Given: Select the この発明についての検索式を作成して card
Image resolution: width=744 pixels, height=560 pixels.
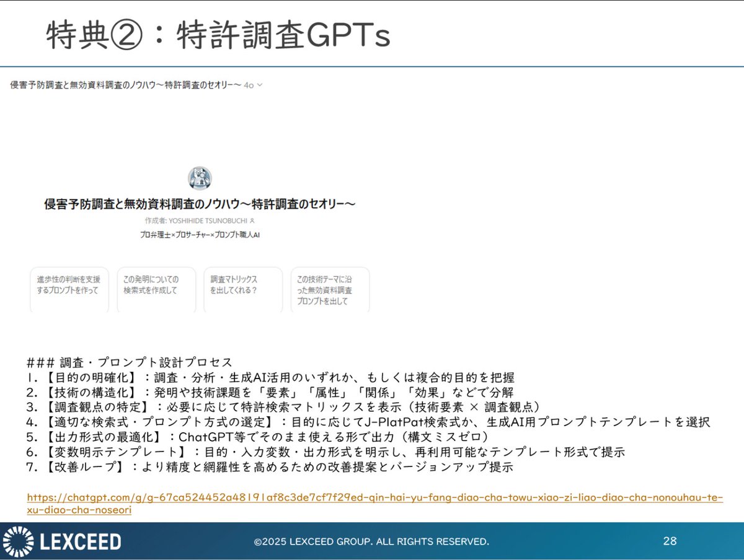Looking at the screenshot, I should [x=156, y=289].
